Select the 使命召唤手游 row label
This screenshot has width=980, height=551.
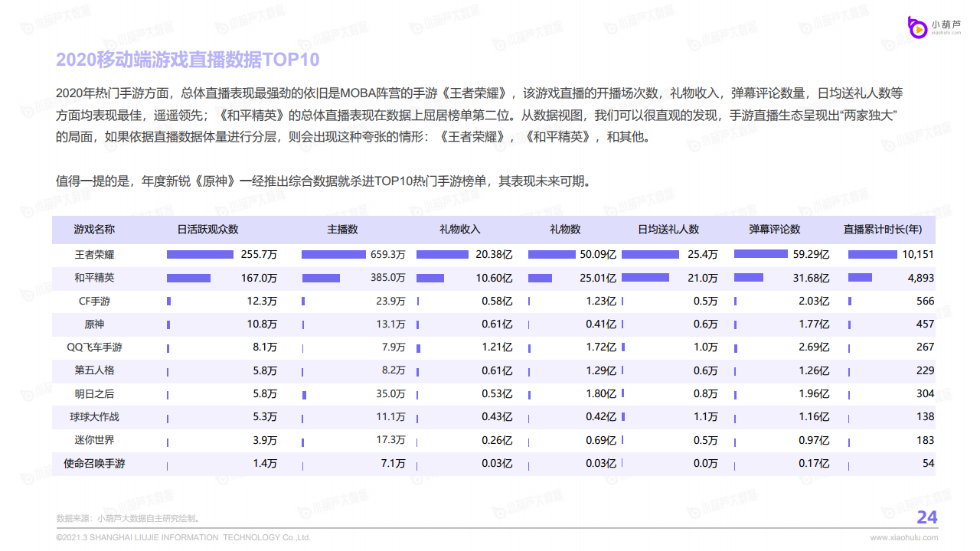point(94,464)
